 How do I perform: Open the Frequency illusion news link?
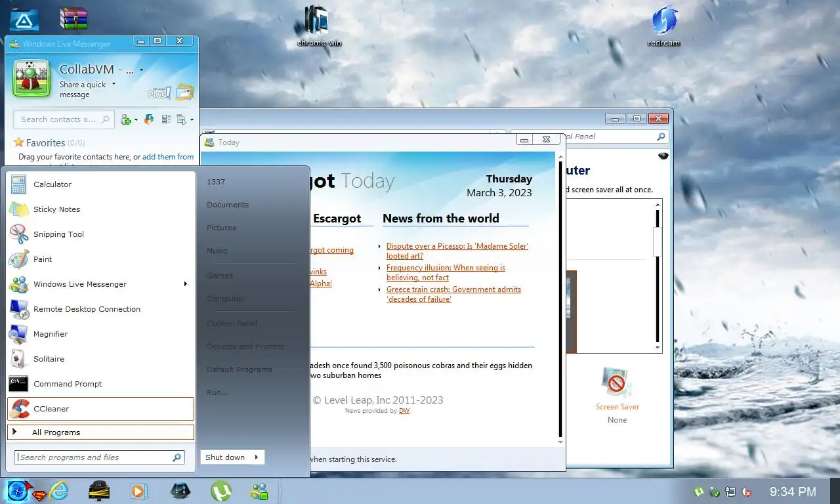(446, 272)
